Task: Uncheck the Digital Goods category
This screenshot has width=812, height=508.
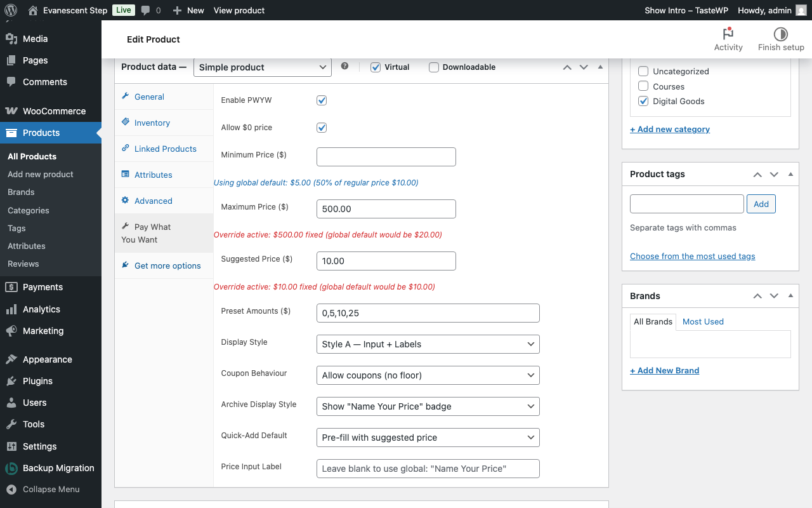Action: click(x=643, y=101)
